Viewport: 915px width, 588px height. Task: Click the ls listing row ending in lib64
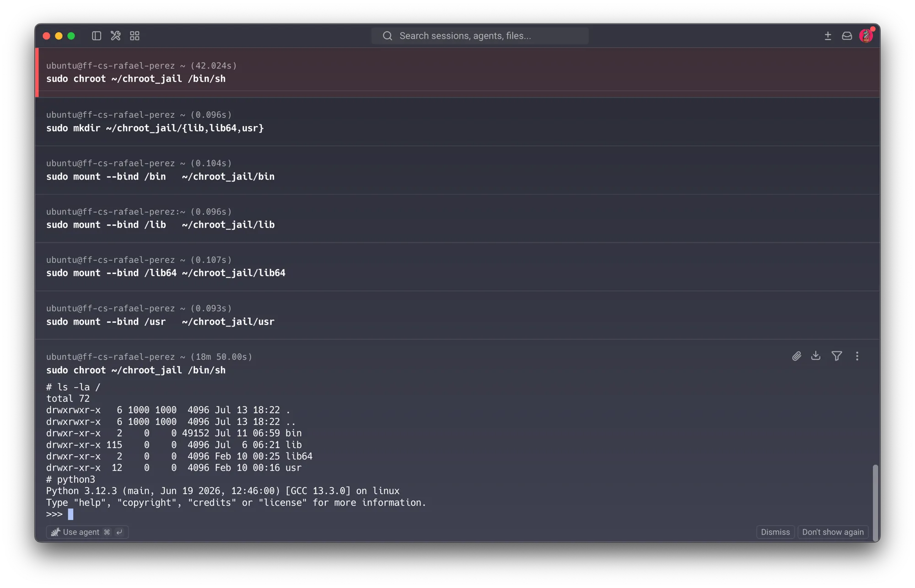pos(179,456)
